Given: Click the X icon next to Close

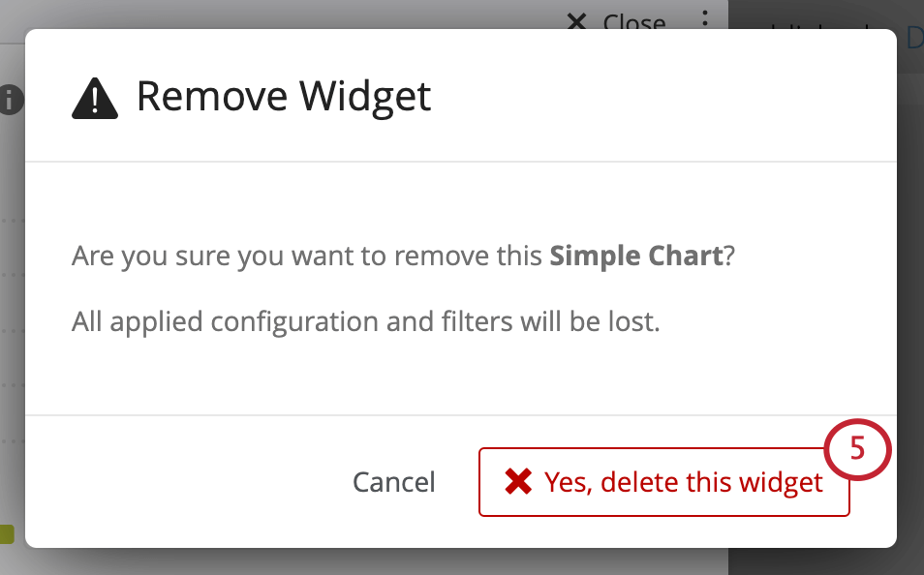Looking at the screenshot, I should click(x=578, y=23).
